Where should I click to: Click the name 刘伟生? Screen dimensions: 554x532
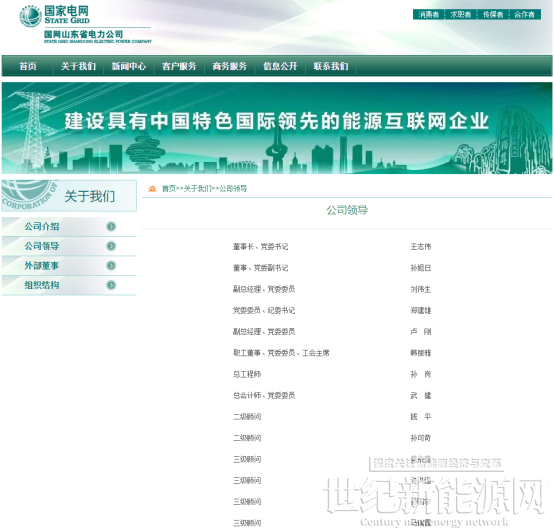420,289
